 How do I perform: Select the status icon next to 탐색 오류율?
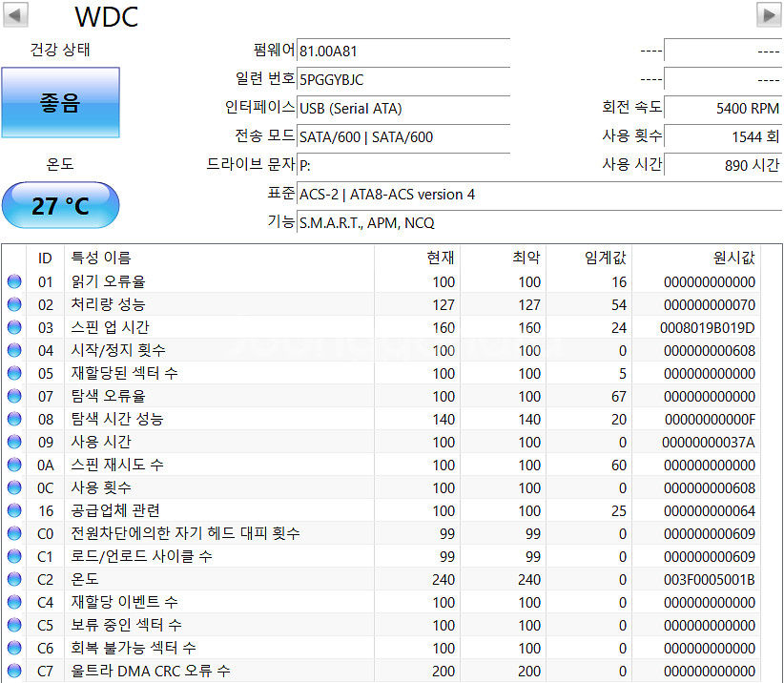(13, 396)
